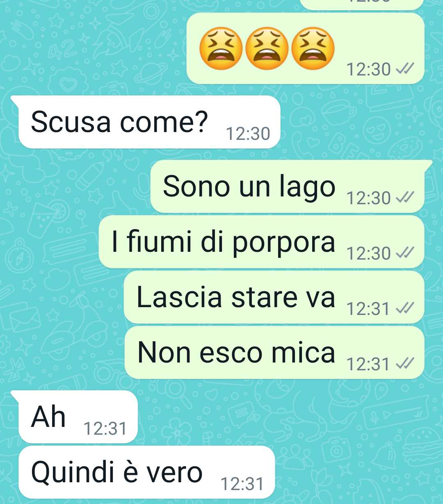Image resolution: width=443 pixels, height=504 pixels.
Task: Select the 'Sono un lago' message
Action: pos(288,186)
